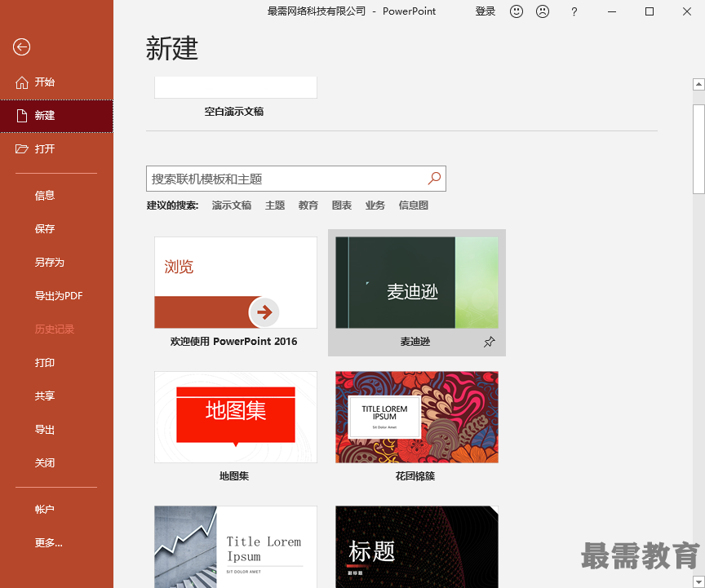The height and width of the screenshot is (588, 705).
Task: Choose 关闭 in the sidebar
Action: click(45, 462)
